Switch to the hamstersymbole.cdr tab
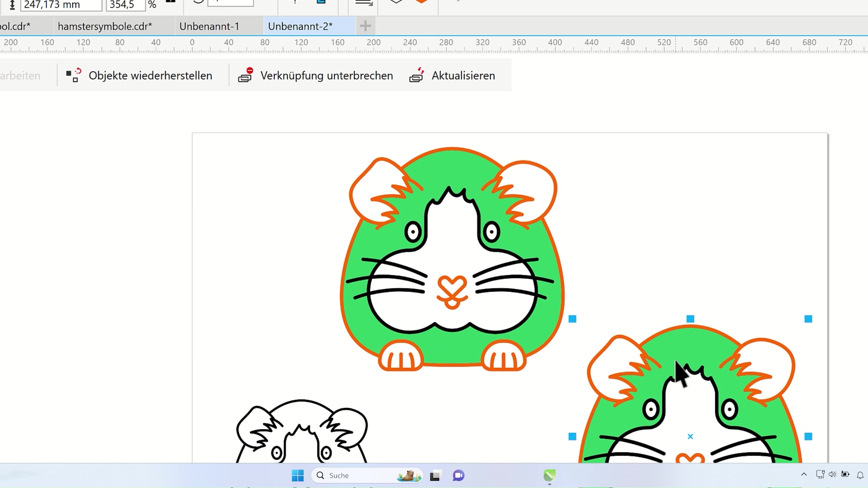The image size is (868, 488). pos(105,26)
